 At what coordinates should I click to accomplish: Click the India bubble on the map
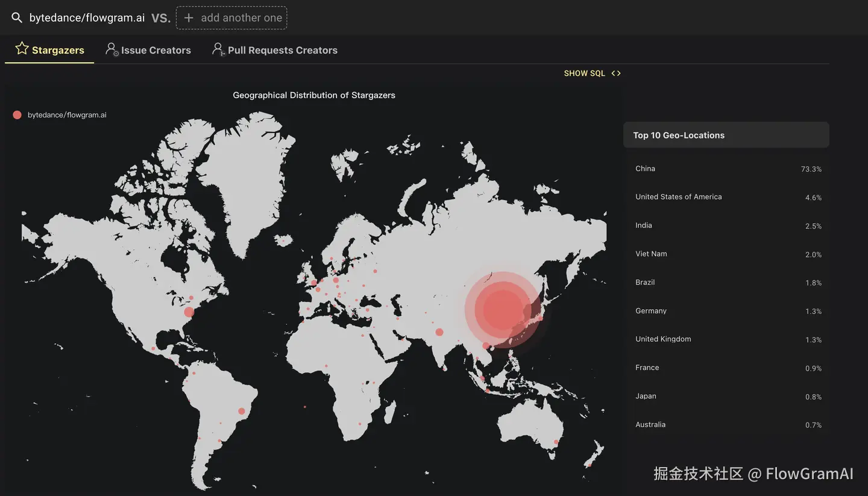pyautogui.click(x=439, y=332)
